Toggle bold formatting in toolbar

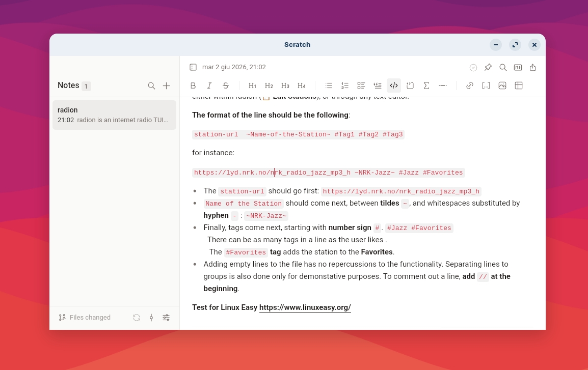(193, 86)
